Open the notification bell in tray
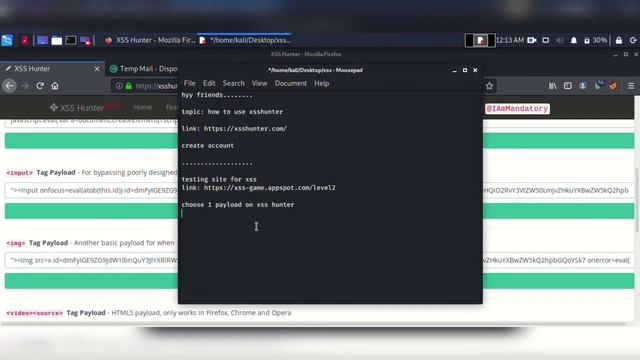The image size is (640, 360). point(573,40)
